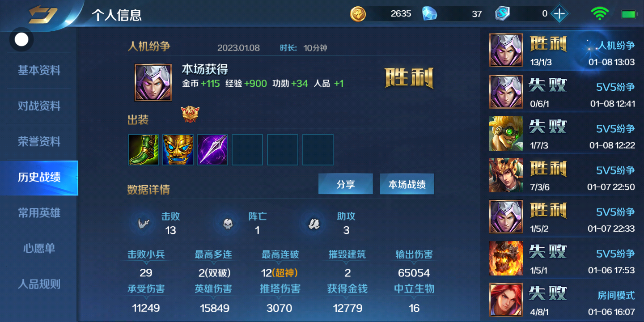
Task: Go to the 心愿单 tab
Action: coord(39,248)
